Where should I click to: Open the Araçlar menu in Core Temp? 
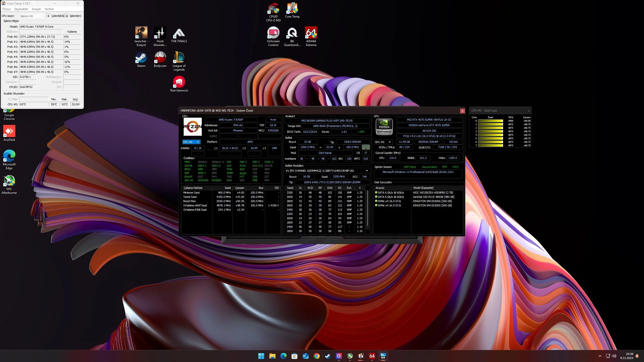click(36, 9)
